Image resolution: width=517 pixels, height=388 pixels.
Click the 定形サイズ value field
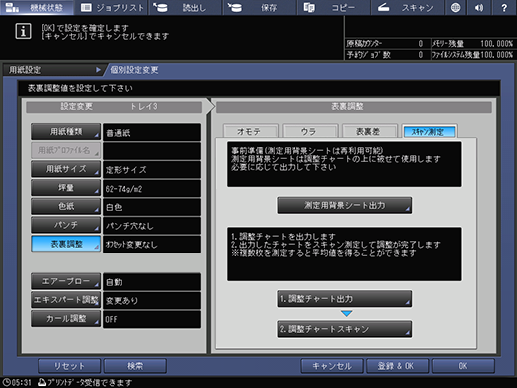(x=152, y=170)
